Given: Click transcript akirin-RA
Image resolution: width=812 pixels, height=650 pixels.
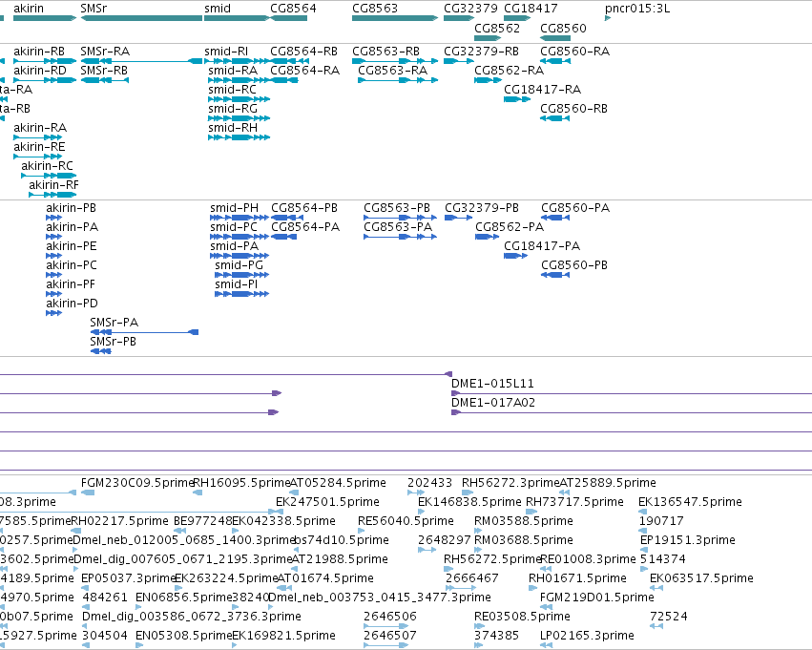Looking at the screenshot, I should [40, 128].
